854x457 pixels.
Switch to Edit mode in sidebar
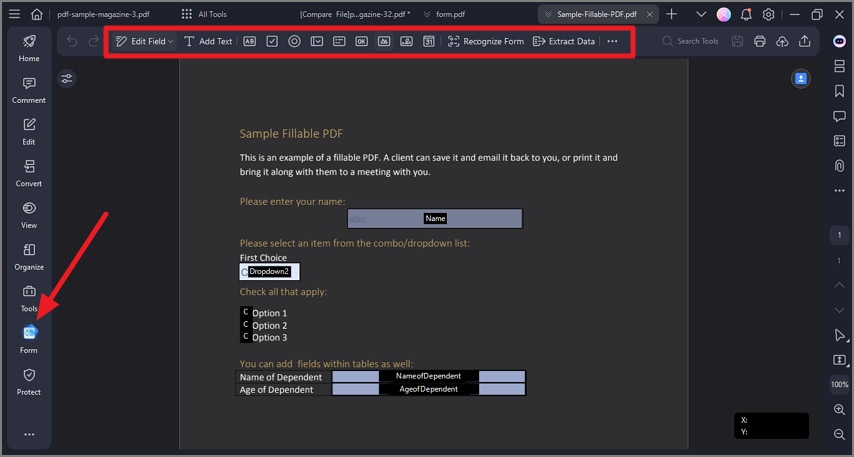[x=29, y=132]
